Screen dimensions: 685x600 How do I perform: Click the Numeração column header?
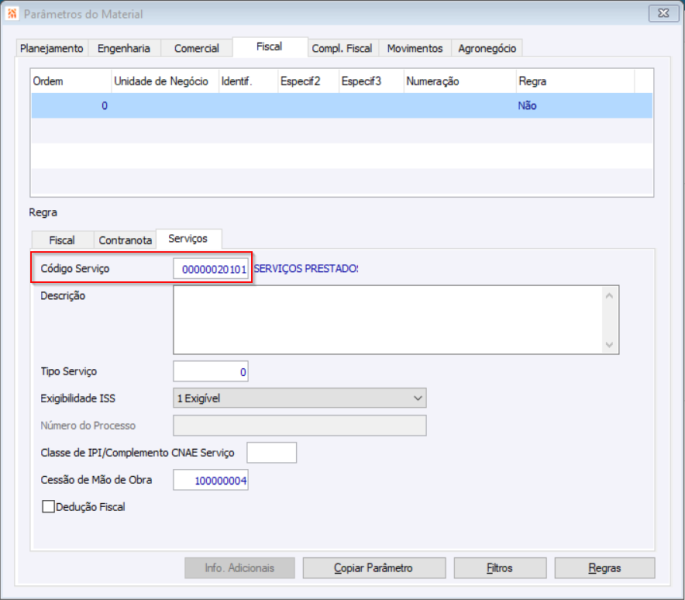(460, 81)
